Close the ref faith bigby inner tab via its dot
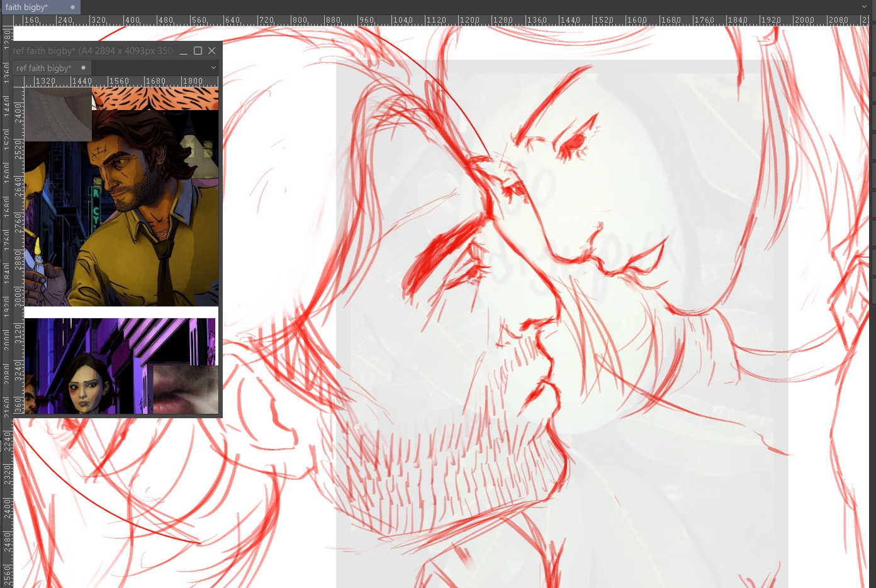The width and height of the screenshot is (876, 588). click(83, 68)
